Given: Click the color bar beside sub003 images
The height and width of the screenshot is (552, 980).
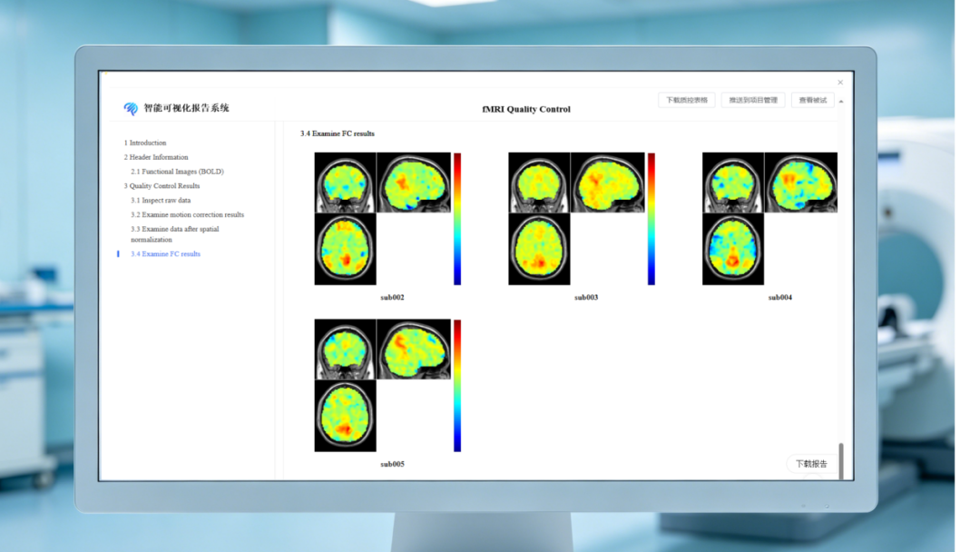Looking at the screenshot, I should [x=652, y=219].
